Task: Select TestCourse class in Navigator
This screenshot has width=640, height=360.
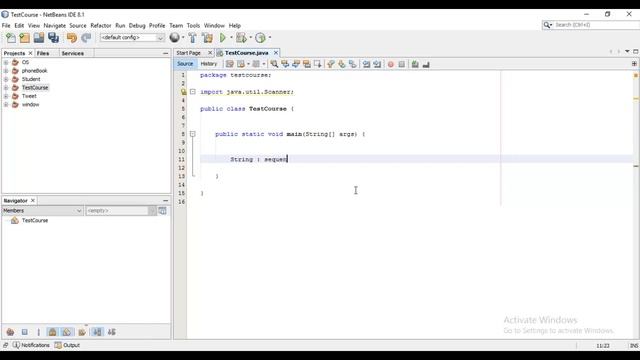Action: pos(35,220)
